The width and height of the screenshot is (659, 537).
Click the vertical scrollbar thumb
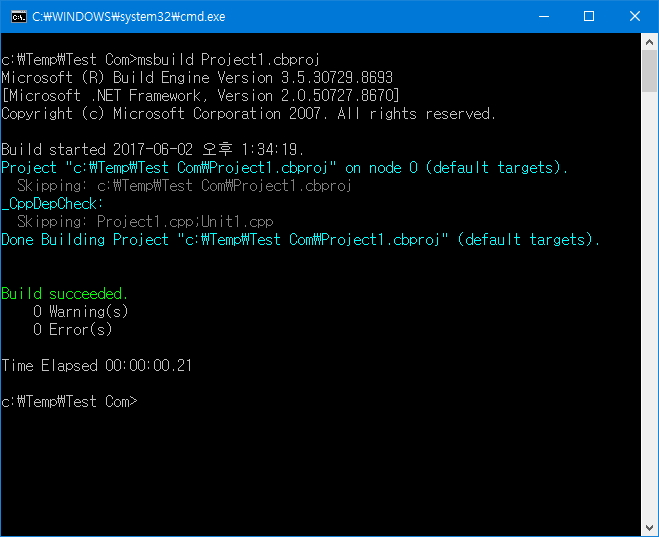tap(649, 71)
